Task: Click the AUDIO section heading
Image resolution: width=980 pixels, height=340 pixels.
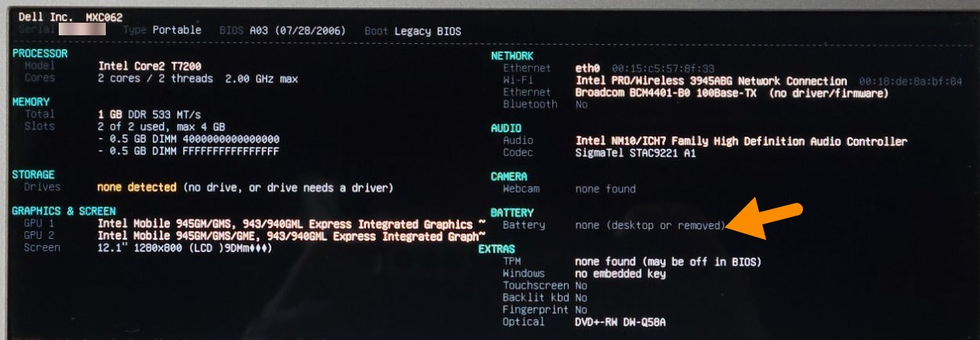Action: point(506,128)
